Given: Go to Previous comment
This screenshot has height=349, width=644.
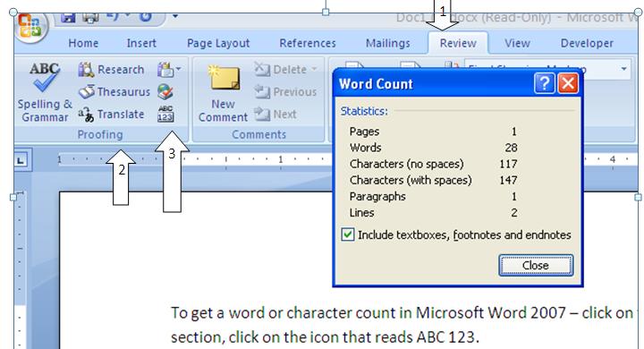Looking at the screenshot, I should [x=285, y=92].
